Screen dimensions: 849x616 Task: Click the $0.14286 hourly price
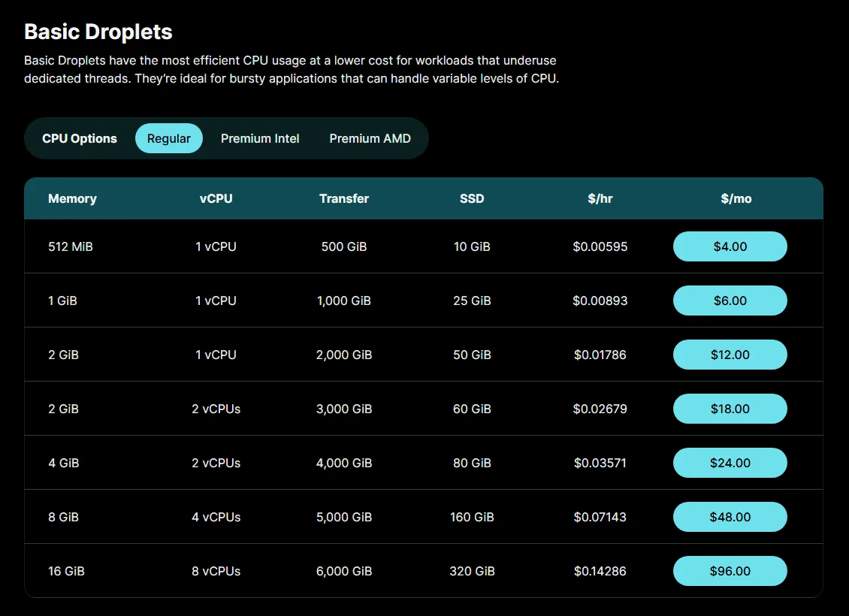(x=600, y=572)
